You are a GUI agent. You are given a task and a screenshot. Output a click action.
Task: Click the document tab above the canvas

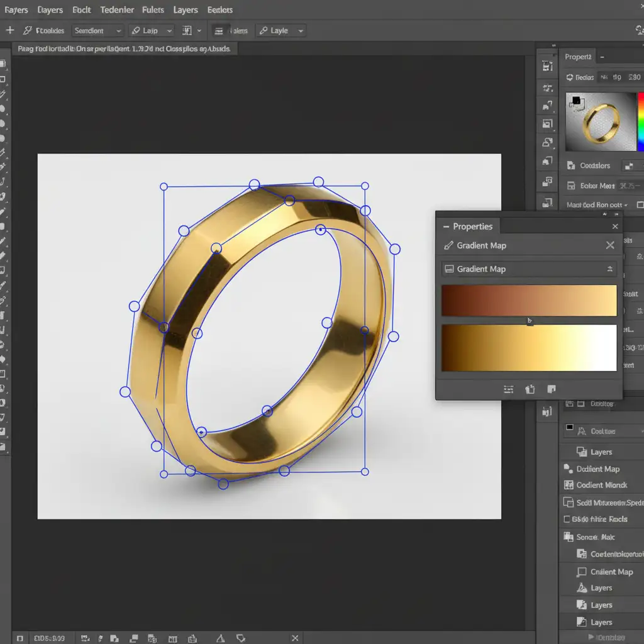[x=124, y=49]
